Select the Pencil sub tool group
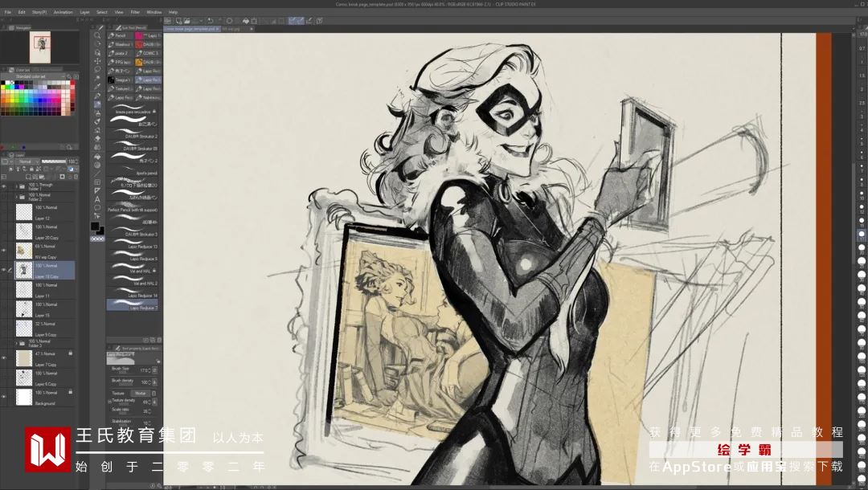This screenshot has width=868, height=490. 121,35
